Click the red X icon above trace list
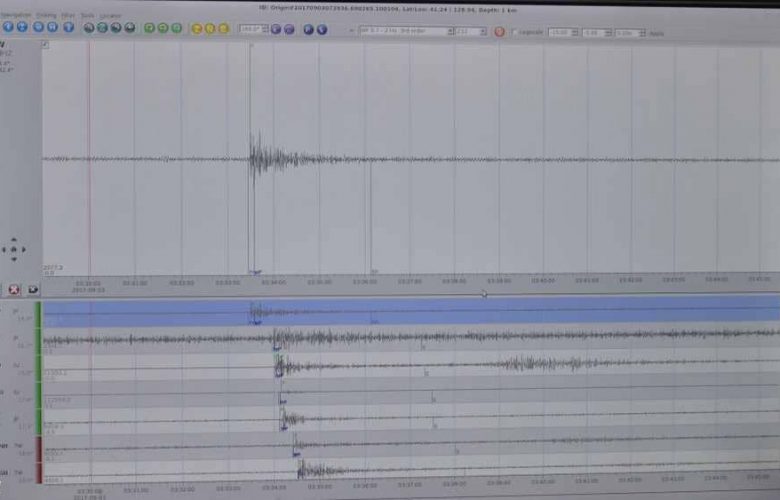The image size is (780, 500). (x=14, y=289)
